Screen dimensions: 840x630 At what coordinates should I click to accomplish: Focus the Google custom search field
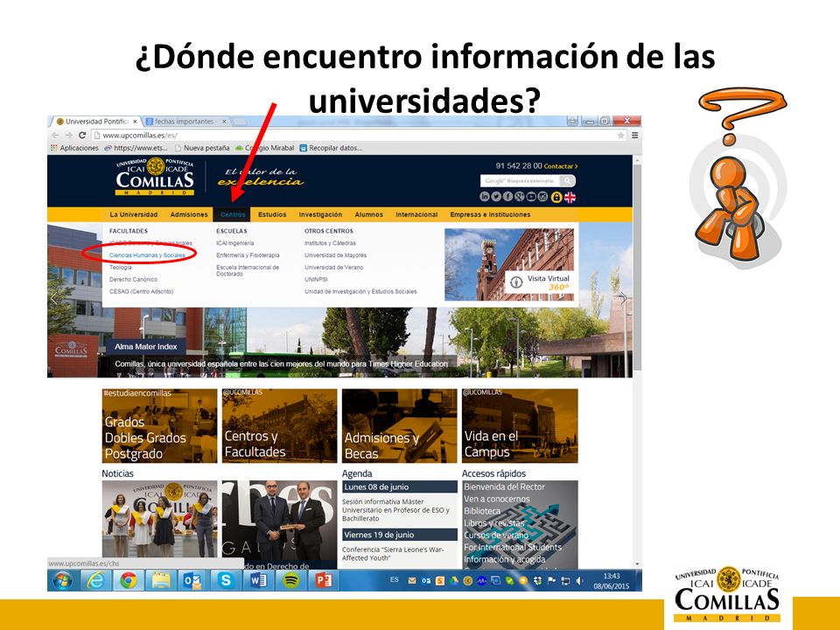(x=521, y=181)
